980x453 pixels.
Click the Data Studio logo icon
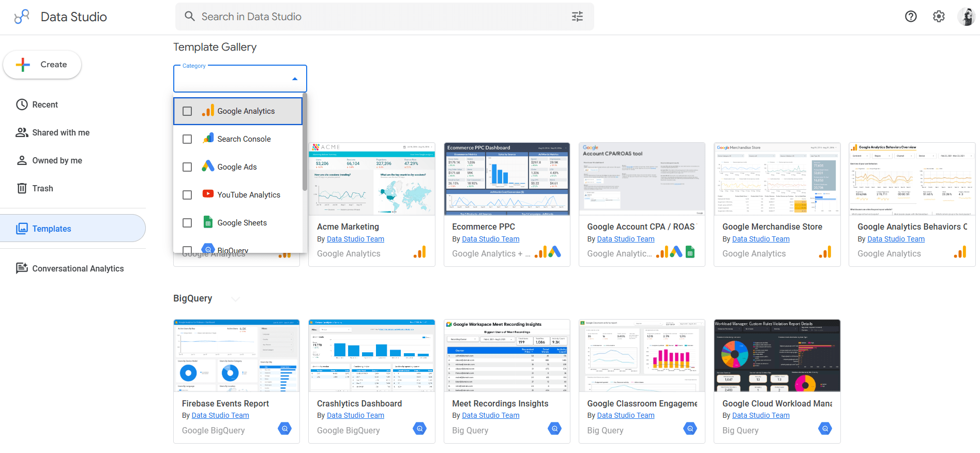pyautogui.click(x=22, y=17)
